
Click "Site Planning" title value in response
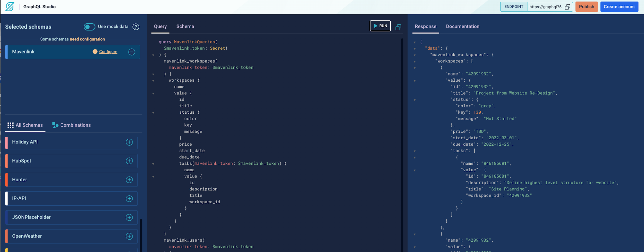[508, 189]
